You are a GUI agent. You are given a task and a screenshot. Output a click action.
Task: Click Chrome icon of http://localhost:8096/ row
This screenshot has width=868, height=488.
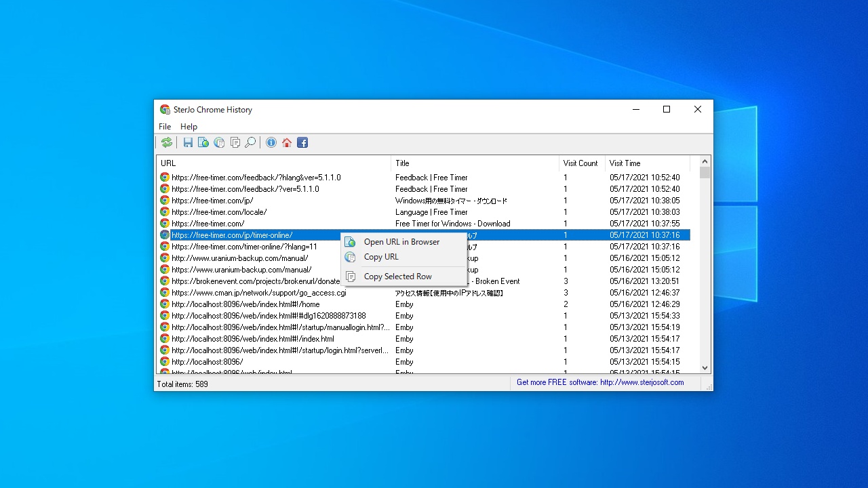pos(165,361)
